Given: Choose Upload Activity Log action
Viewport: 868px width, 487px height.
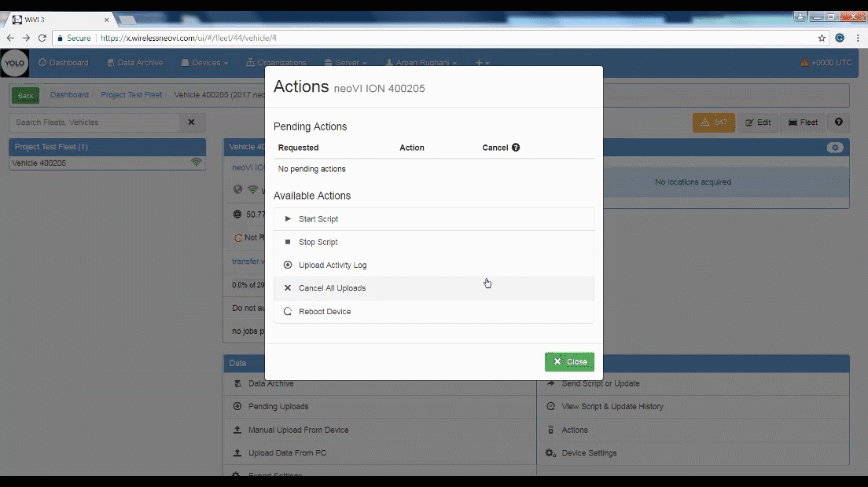Looking at the screenshot, I should pos(433,265).
